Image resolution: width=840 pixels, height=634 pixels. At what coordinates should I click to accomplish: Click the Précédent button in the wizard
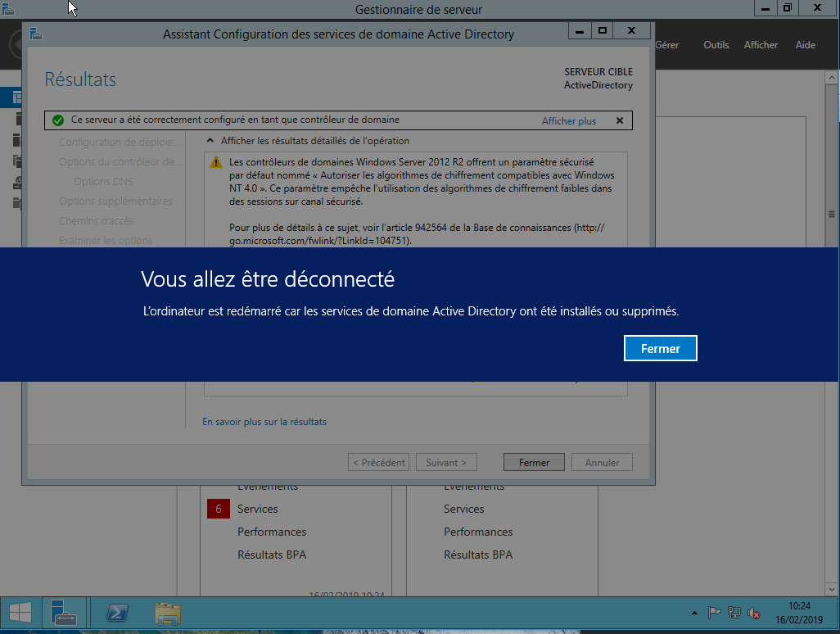pos(378,463)
